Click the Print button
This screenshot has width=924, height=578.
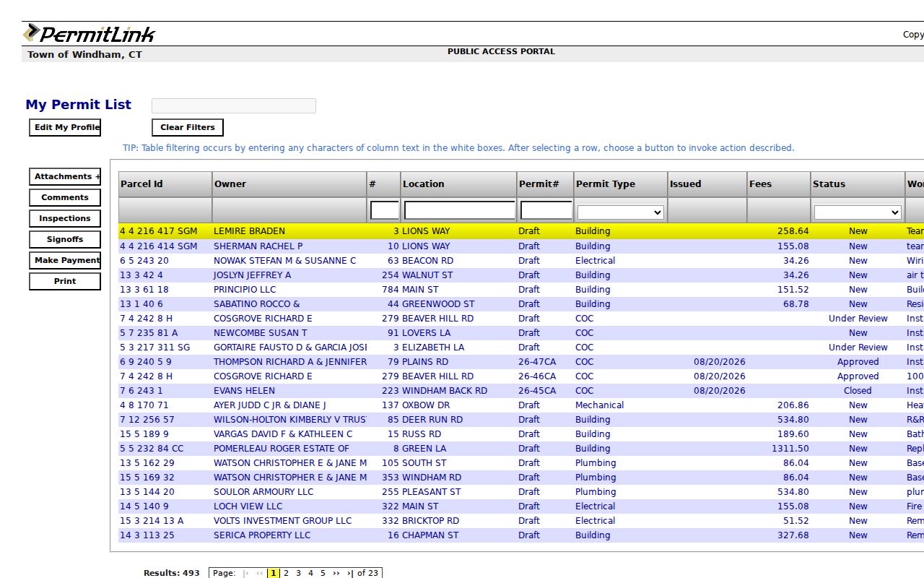pyautogui.click(x=65, y=281)
